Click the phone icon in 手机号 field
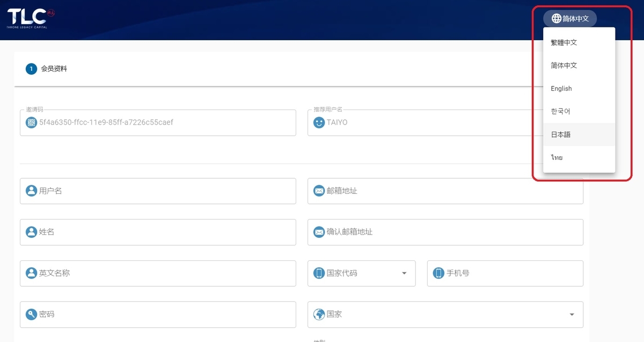This screenshot has width=644, height=342. pos(439,273)
